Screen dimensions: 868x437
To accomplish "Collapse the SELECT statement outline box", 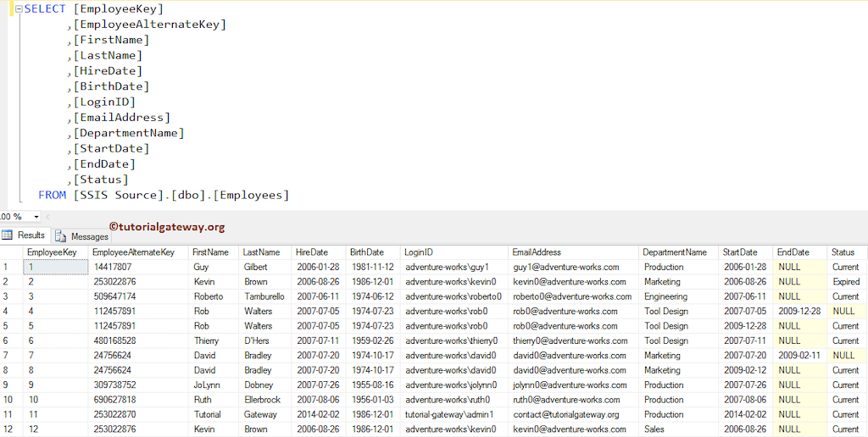I will tap(19, 9).
